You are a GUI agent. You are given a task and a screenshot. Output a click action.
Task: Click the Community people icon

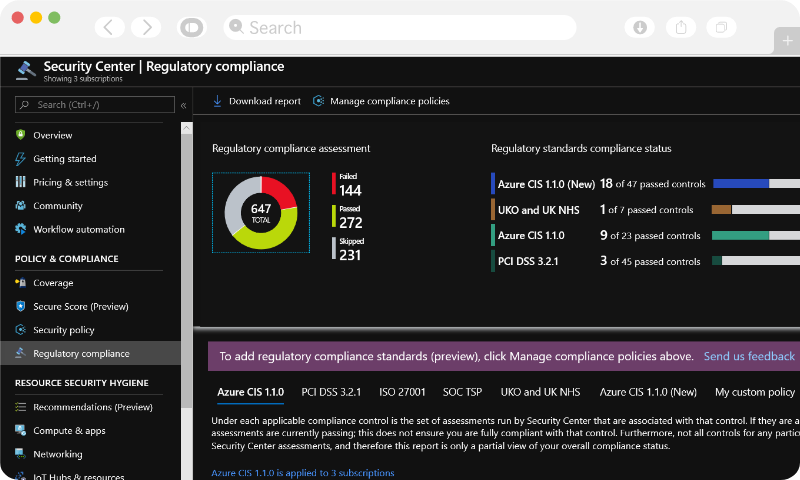point(20,206)
